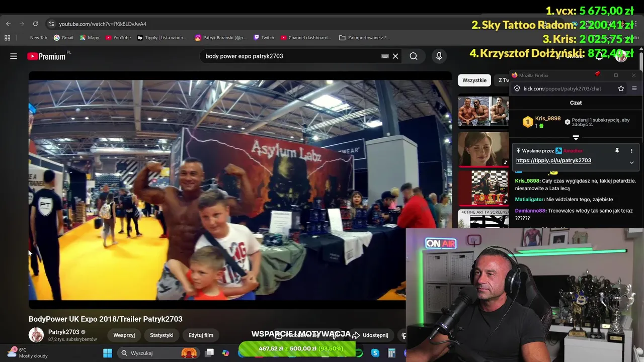Image resolution: width=644 pixels, height=362 pixels.
Task: Run YouTube search with magnifier button
Action: click(414, 56)
